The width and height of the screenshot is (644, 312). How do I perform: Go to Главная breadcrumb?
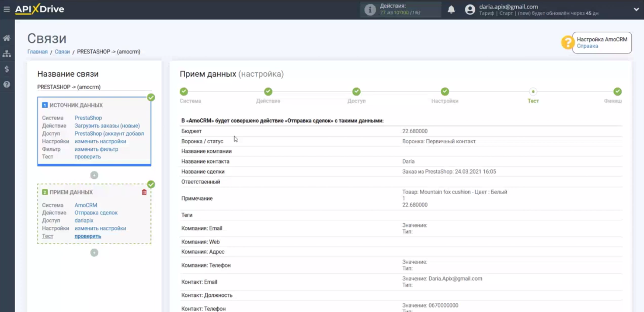(x=38, y=52)
